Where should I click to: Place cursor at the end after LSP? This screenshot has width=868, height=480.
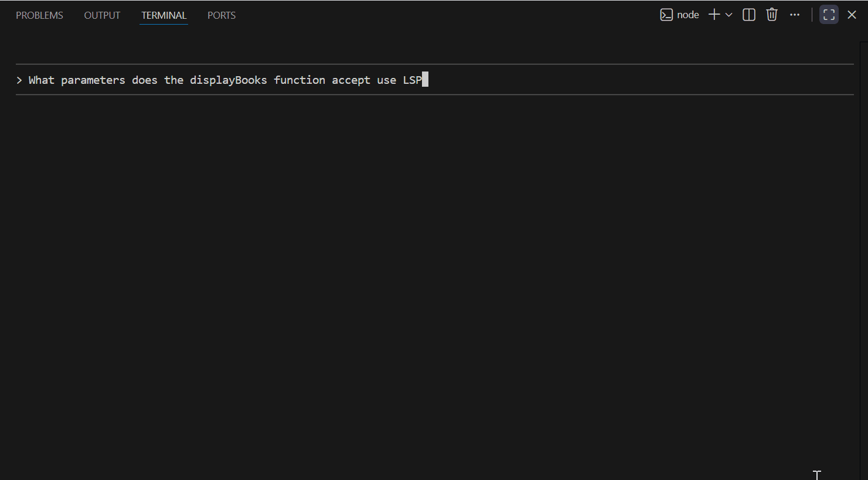(425, 80)
